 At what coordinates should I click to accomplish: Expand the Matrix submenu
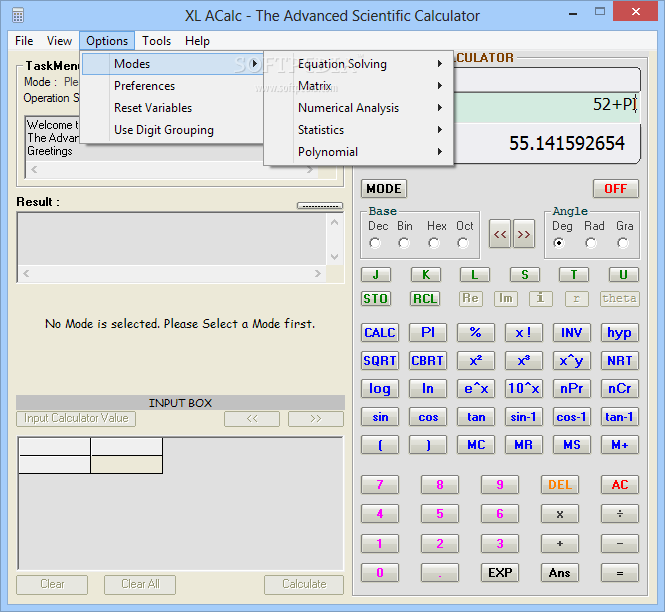pyautogui.click(x=358, y=86)
